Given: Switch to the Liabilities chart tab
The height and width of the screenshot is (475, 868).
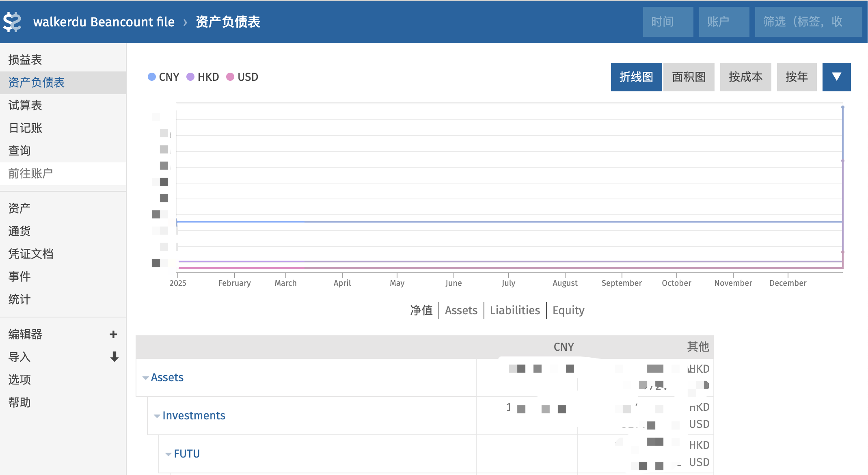Looking at the screenshot, I should (x=515, y=310).
